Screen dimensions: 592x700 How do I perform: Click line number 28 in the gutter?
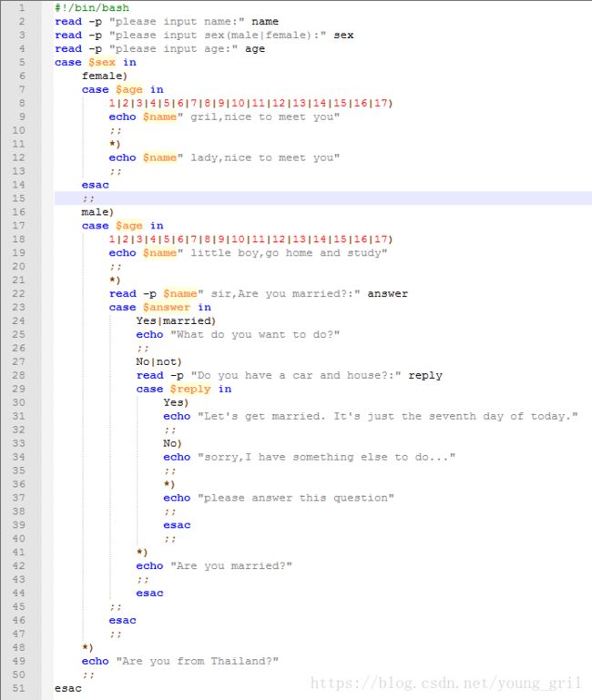coord(19,375)
